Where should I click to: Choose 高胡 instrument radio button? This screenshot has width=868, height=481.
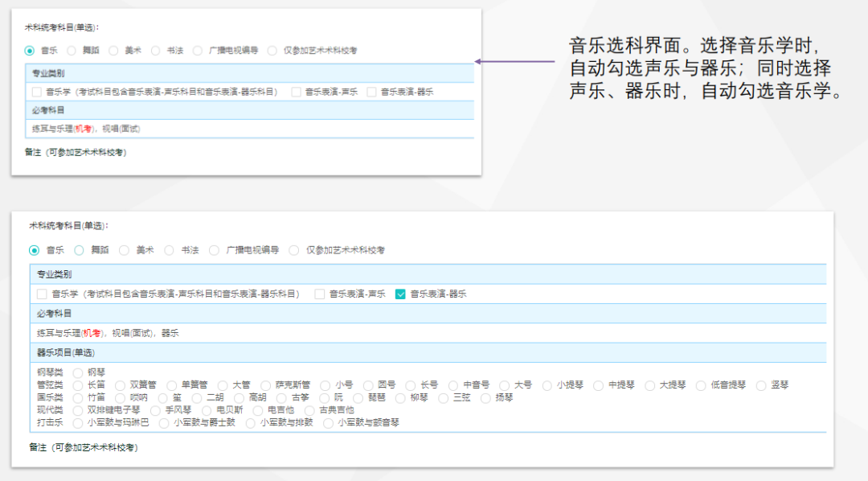point(240,398)
